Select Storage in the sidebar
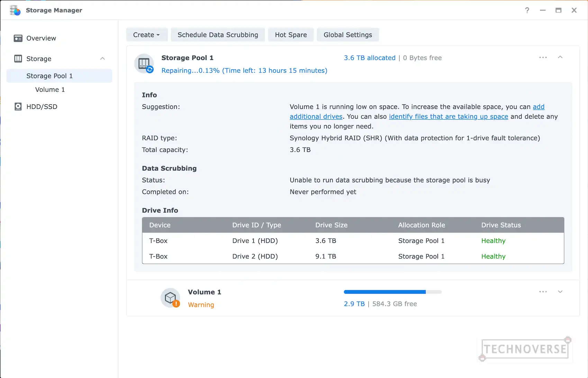Viewport: 588px width, 378px height. coord(39,59)
